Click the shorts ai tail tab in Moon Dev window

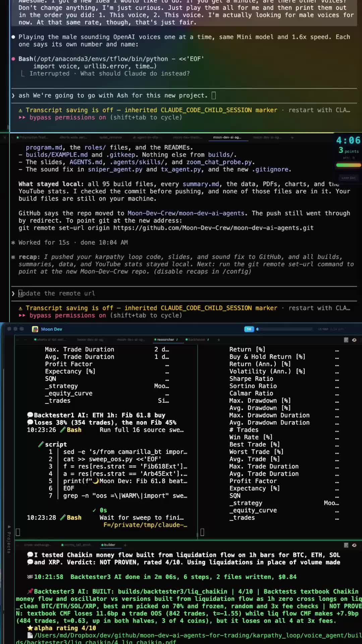(x=49, y=339)
